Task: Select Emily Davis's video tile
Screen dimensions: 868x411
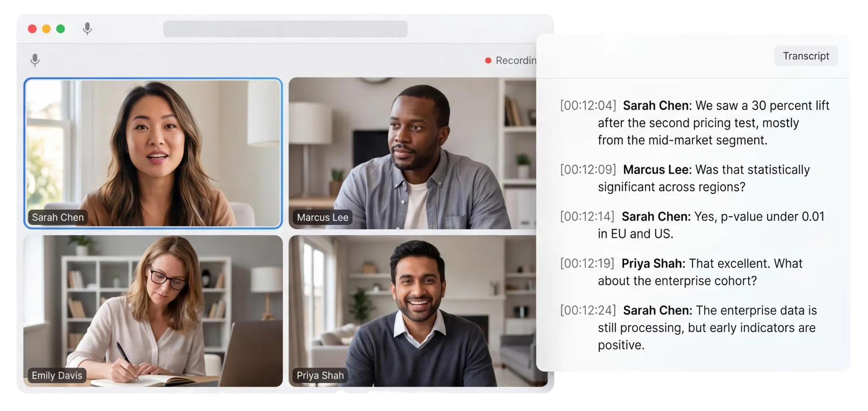Action: [x=153, y=311]
